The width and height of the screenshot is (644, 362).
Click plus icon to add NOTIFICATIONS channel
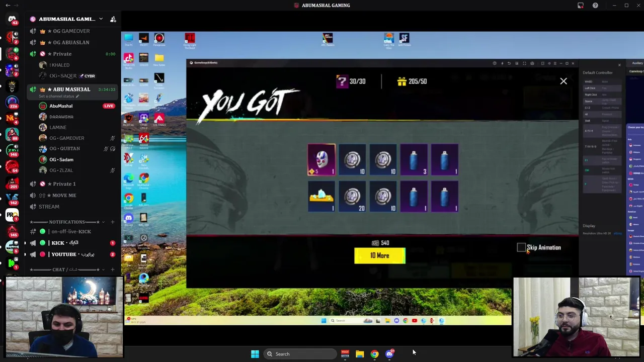[113, 222]
